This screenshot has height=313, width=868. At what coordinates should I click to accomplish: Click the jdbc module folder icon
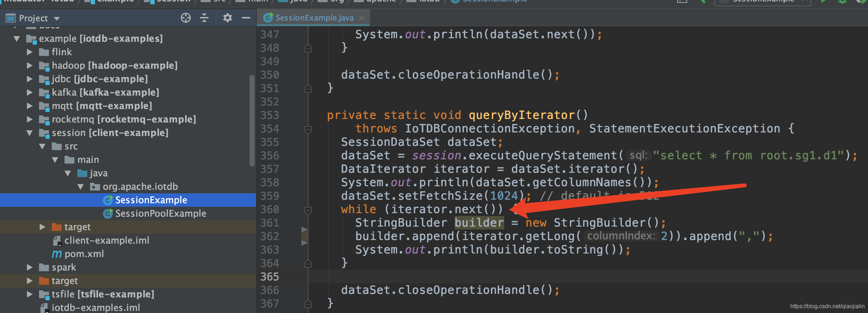pyautogui.click(x=44, y=79)
